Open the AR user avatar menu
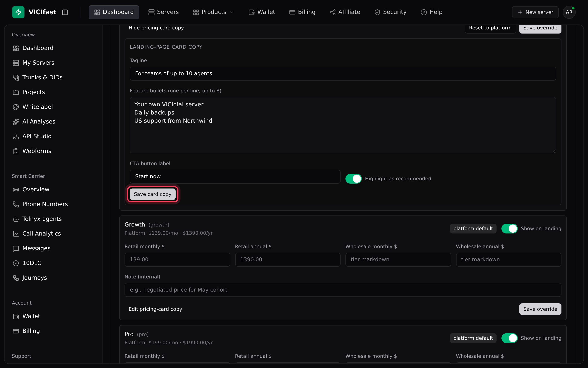 (569, 12)
